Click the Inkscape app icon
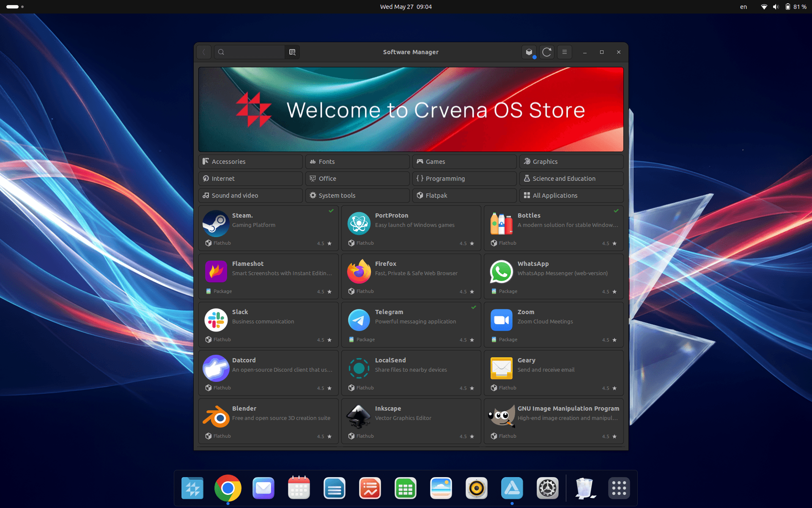The height and width of the screenshot is (508, 812). pos(359,417)
